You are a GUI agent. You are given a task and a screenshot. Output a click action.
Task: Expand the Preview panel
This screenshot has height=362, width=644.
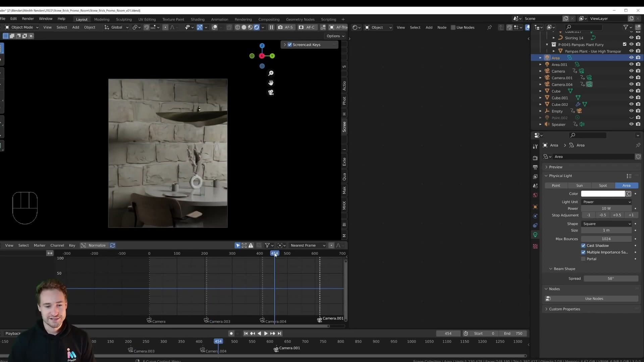556,167
